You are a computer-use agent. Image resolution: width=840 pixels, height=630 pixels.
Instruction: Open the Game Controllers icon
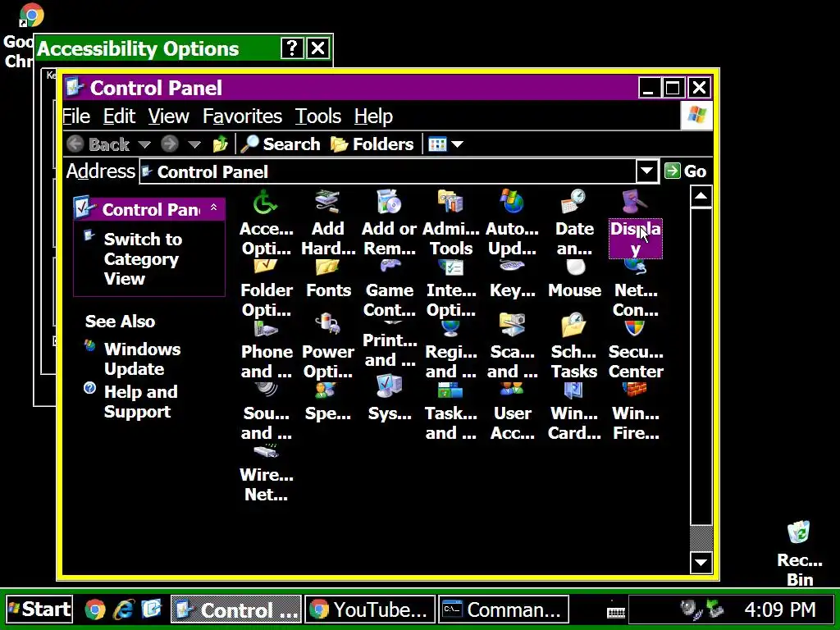pyautogui.click(x=390, y=290)
